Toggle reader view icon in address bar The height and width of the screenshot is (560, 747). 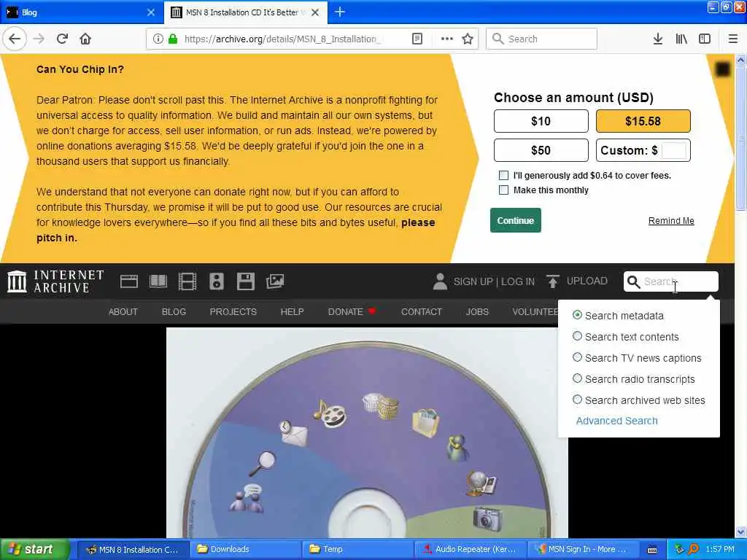coord(417,39)
